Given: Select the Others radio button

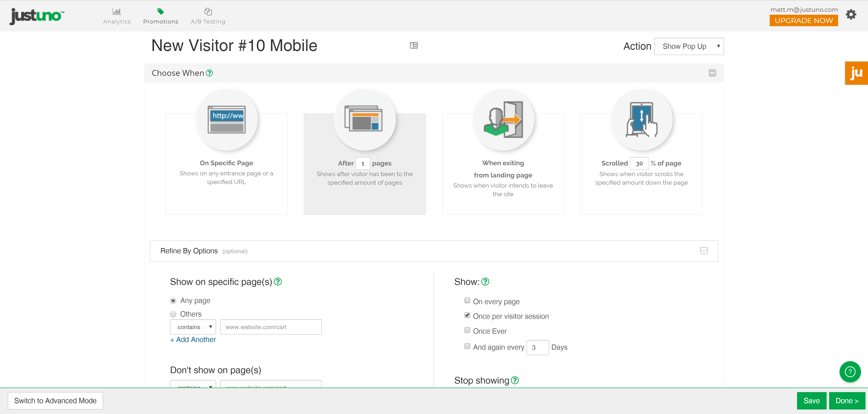Looking at the screenshot, I should point(173,314).
